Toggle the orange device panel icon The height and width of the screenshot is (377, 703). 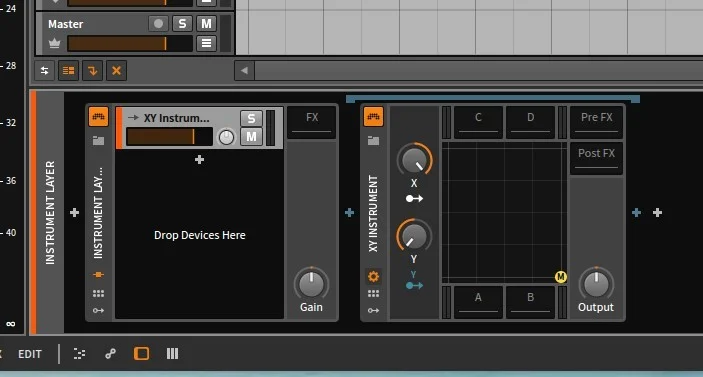coord(141,354)
